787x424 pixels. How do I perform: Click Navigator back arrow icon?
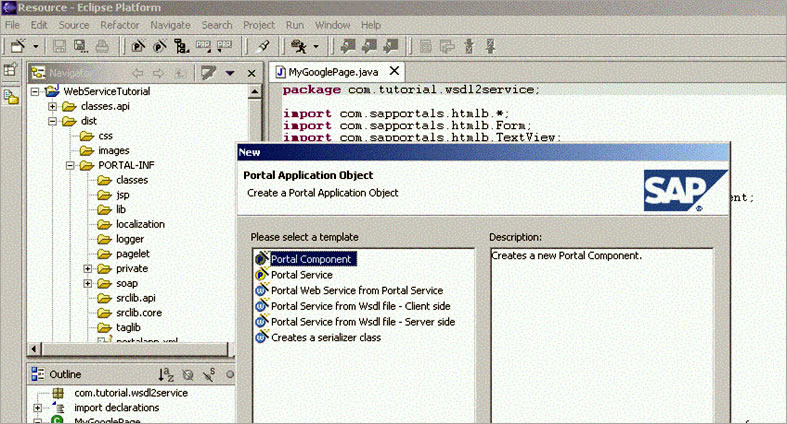[138, 73]
